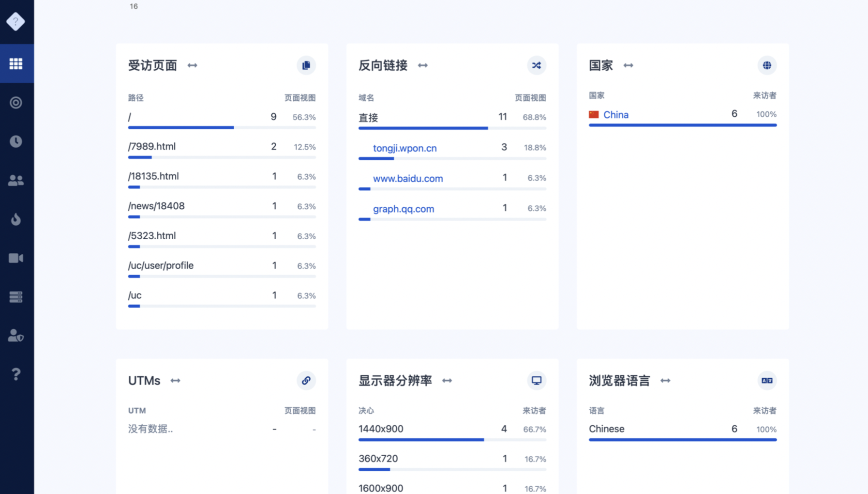Click the pages copy icon in 受访页面 card
This screenshot has height=494, width=868.
[x=306, y=65]
